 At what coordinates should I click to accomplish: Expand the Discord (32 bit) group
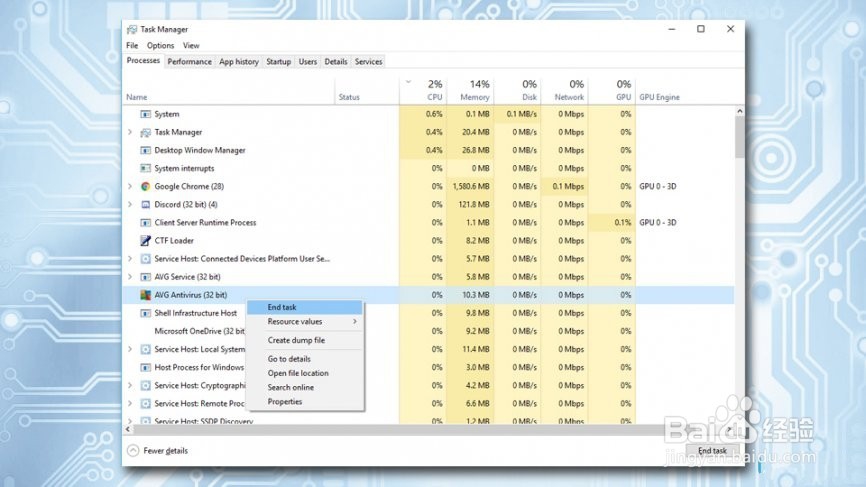[x=130, y=205]
